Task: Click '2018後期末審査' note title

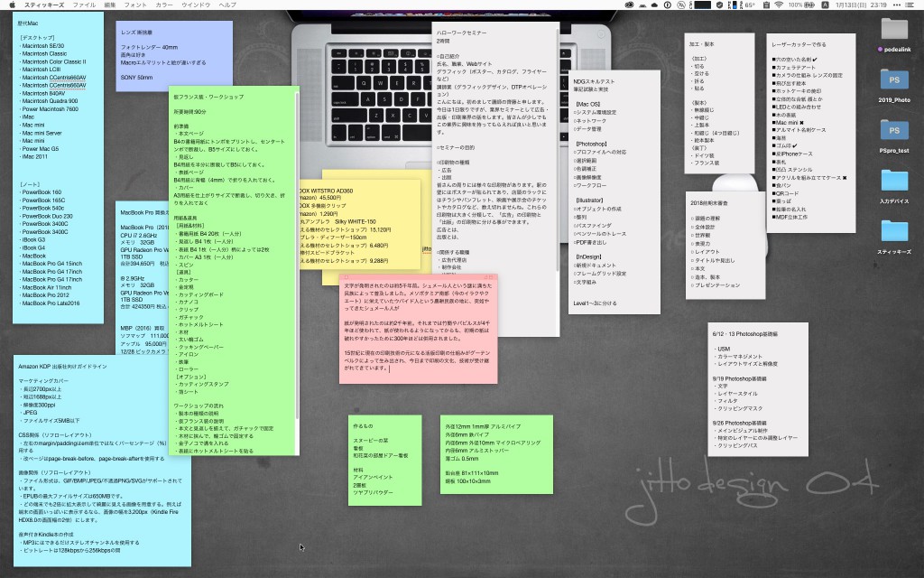Action: coord(709,203)
